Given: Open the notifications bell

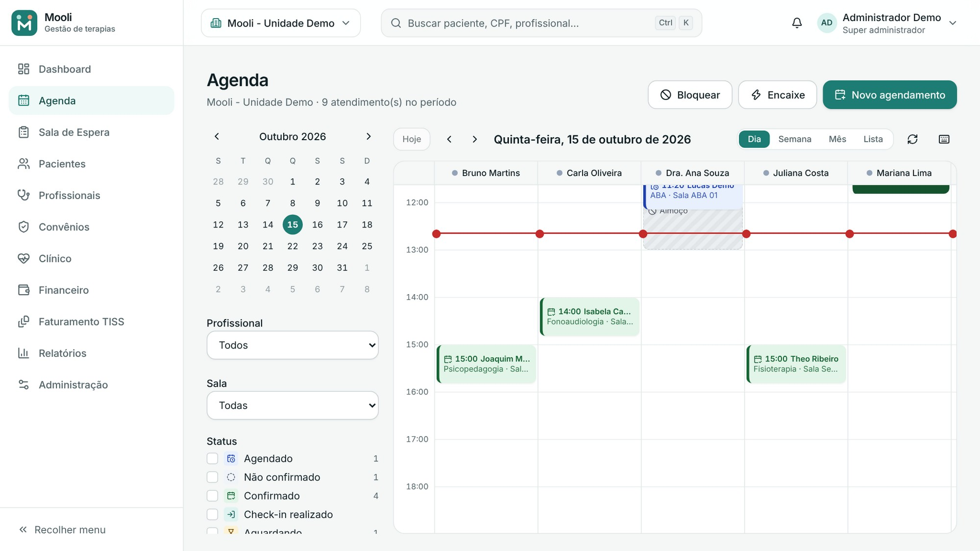Looking at the screenshot, I should pos(797,23).
